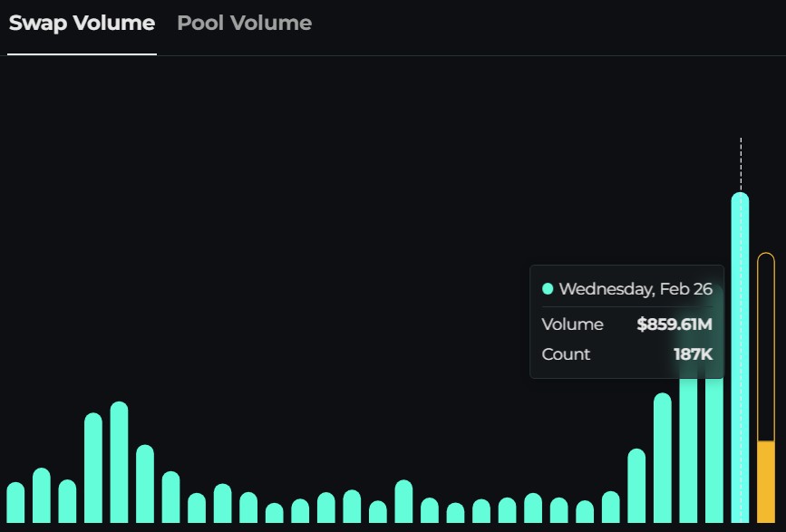The image size is (786, 532).
Task: Click the green legend dot in the tooltip
Action: 549,286
